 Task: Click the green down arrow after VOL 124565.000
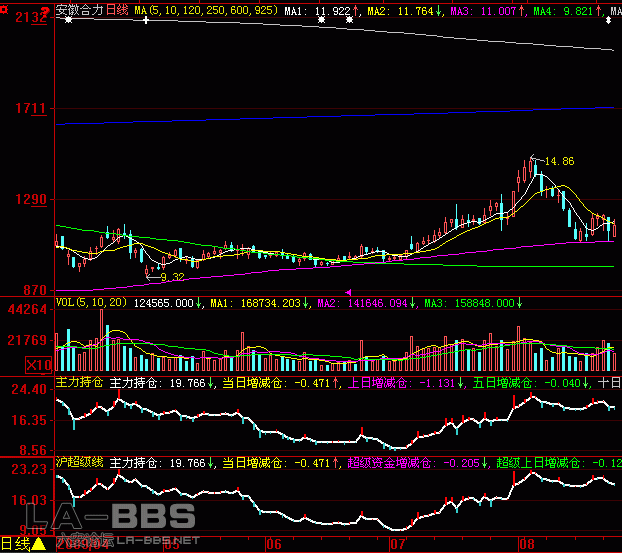tap(200, 302)
